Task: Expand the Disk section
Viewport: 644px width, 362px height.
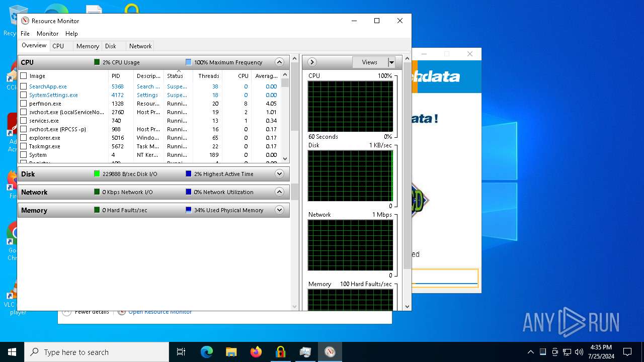Action: tap(280, 174)
